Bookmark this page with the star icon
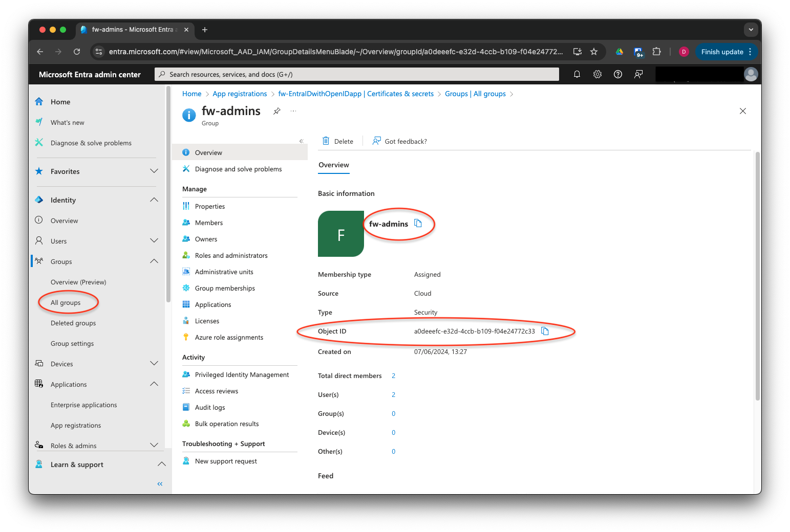The width and height of the screenshot is (790, 532). (594, 52)
